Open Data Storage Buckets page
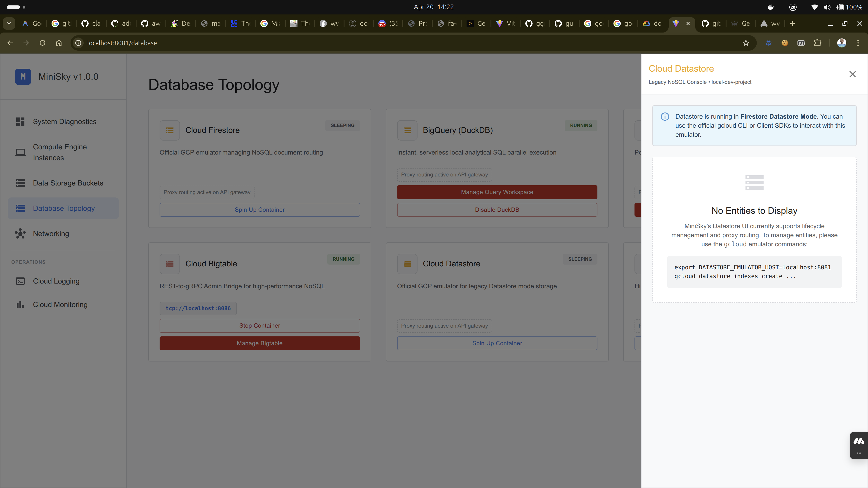The width and height of the screenshot is (868, 488). [68, 183]
